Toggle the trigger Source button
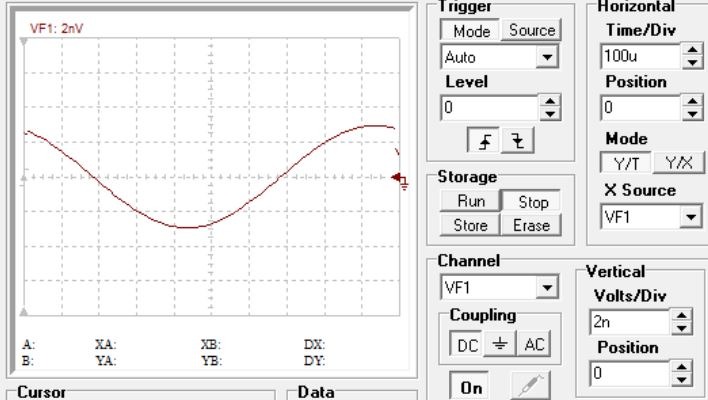Viewport: 708px width, 400px height. pos(531,30)
